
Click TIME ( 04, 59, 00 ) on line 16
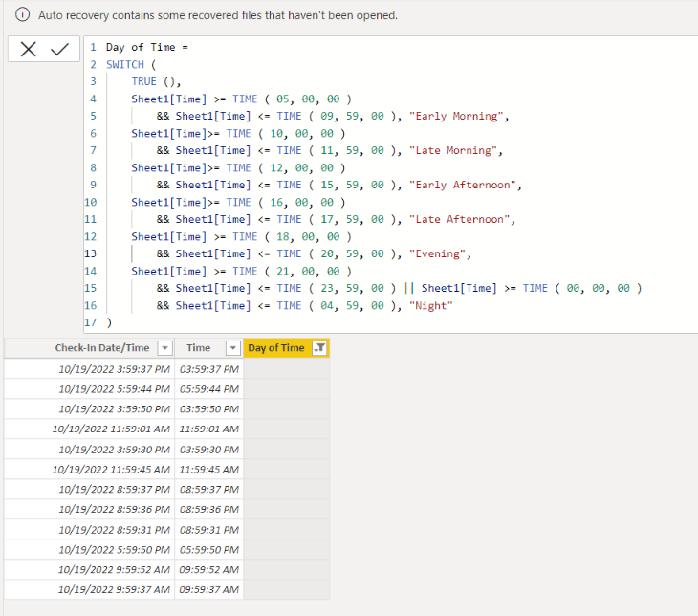336,305
